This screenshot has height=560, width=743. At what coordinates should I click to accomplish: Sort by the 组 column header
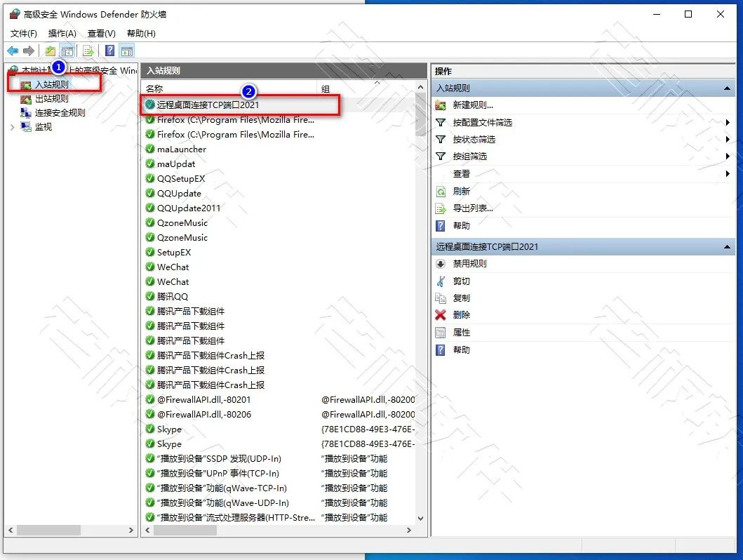[x=366, y=88]
